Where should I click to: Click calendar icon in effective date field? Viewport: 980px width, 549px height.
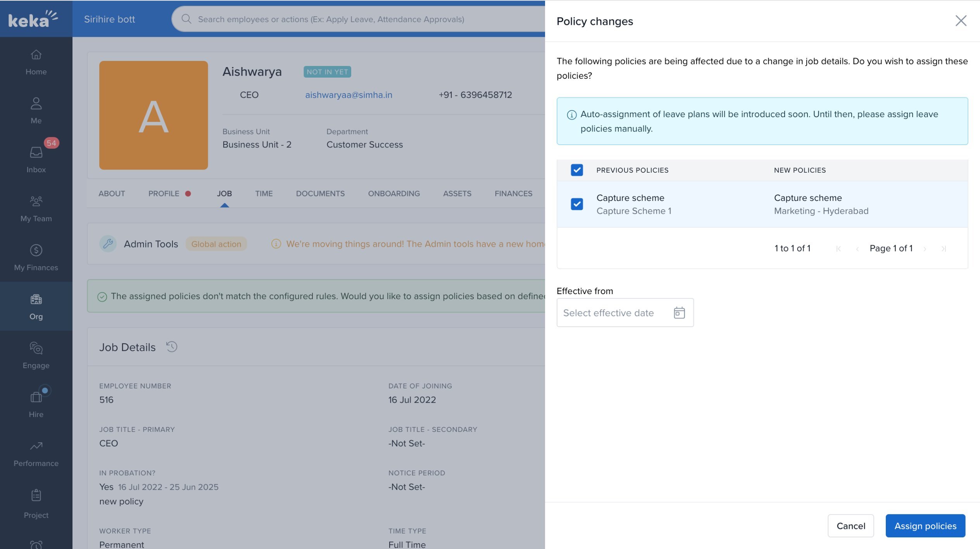pos(679,313)
